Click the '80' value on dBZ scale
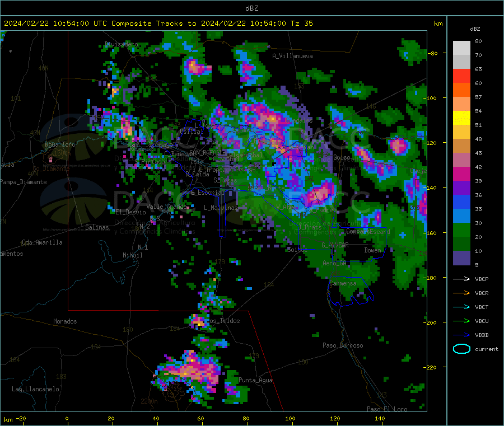 click(478, 41)
